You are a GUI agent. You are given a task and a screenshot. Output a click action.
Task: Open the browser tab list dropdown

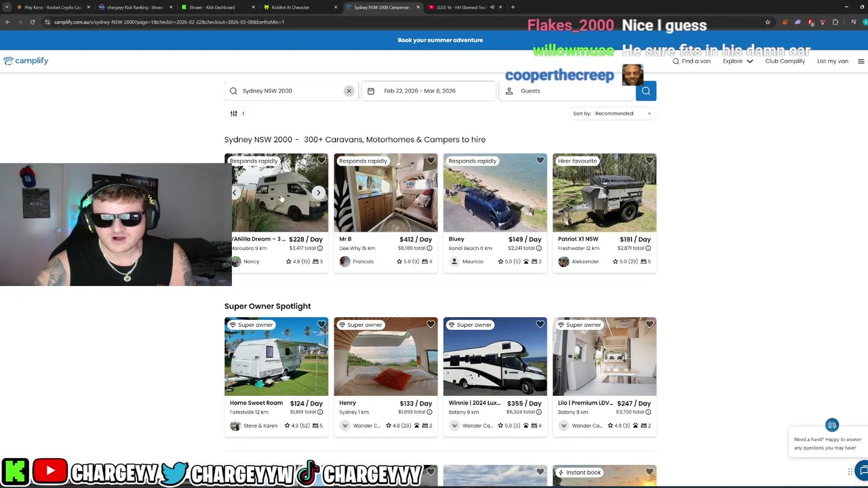7,7
